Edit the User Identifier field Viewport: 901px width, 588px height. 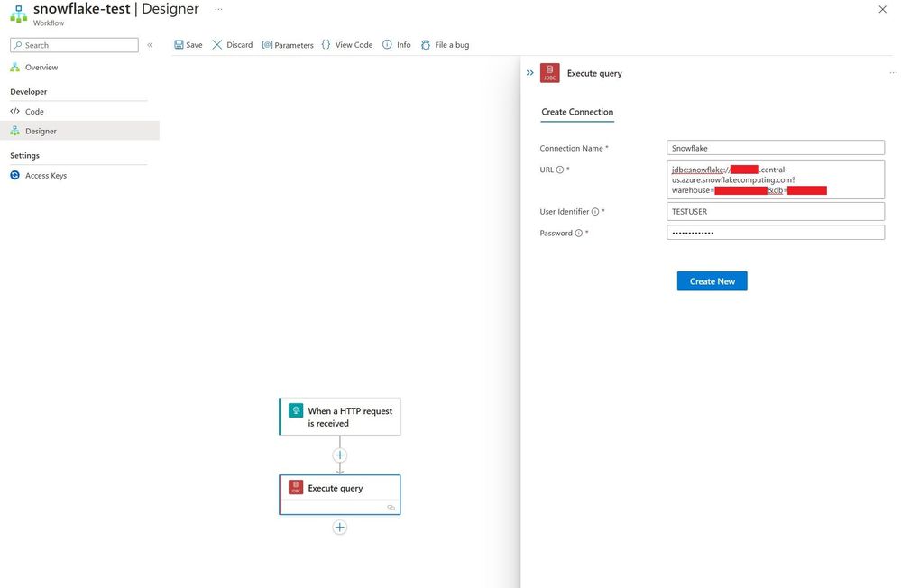(776, 212)
